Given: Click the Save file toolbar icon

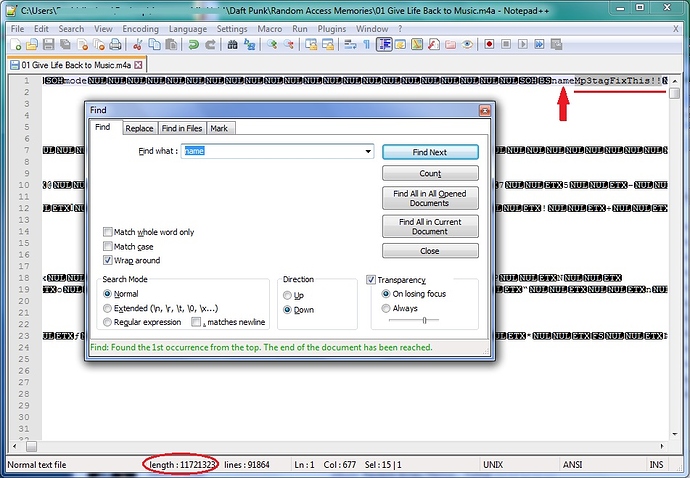Looking at the screenshot, I should (x=48, y=44).
